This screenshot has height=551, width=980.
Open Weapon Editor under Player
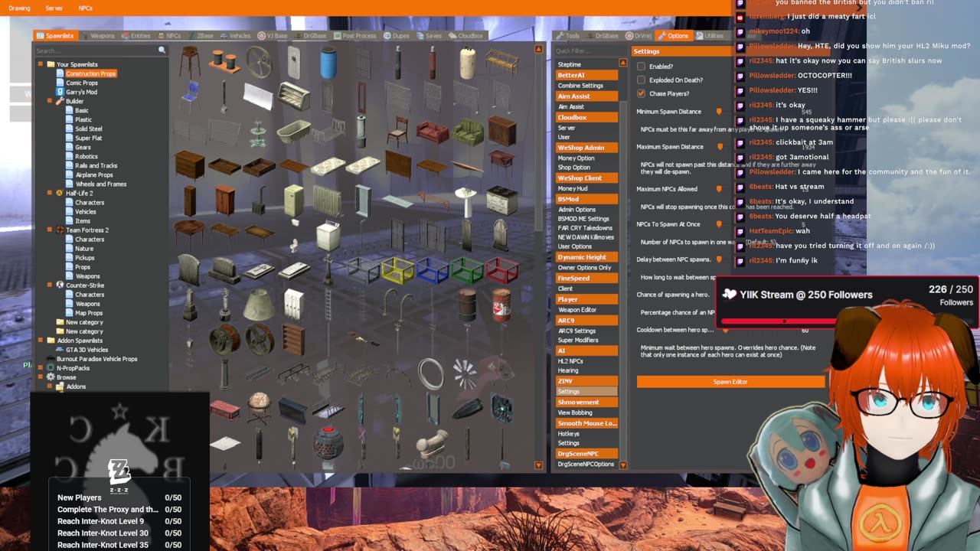click(577, 310)
